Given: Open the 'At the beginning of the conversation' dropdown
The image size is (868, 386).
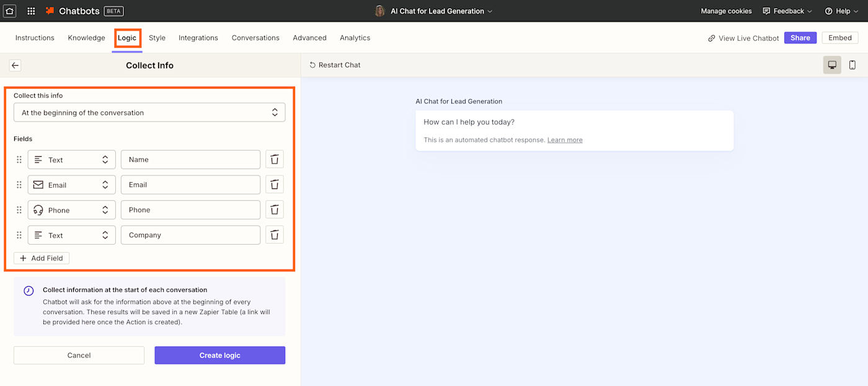Looking at the screenshot, I should (149, 113).
